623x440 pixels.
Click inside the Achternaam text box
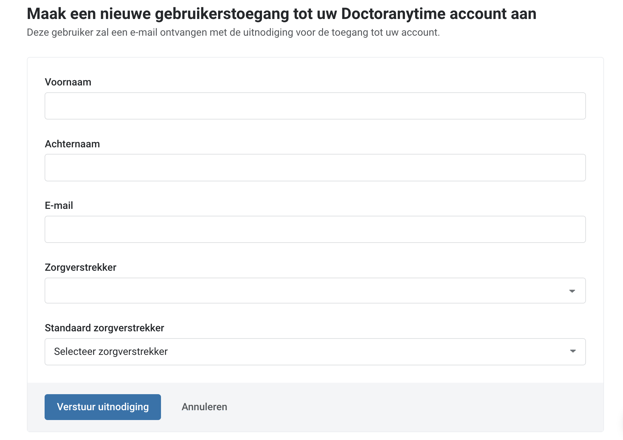315,168
